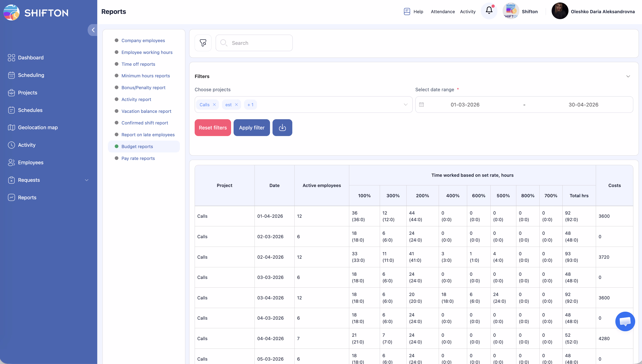Screen dimensions: 642x364
Task: Click the Help book icon
Action: pyautogui.click(x=407, y=12)
